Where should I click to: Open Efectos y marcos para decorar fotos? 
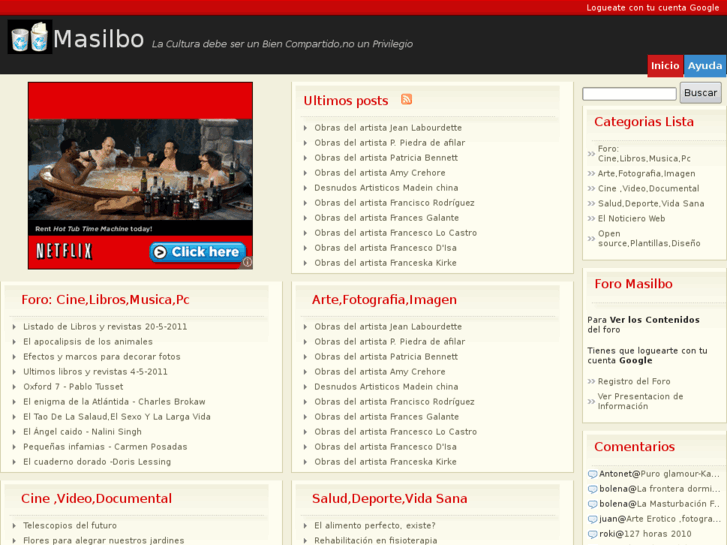[102, 357]
